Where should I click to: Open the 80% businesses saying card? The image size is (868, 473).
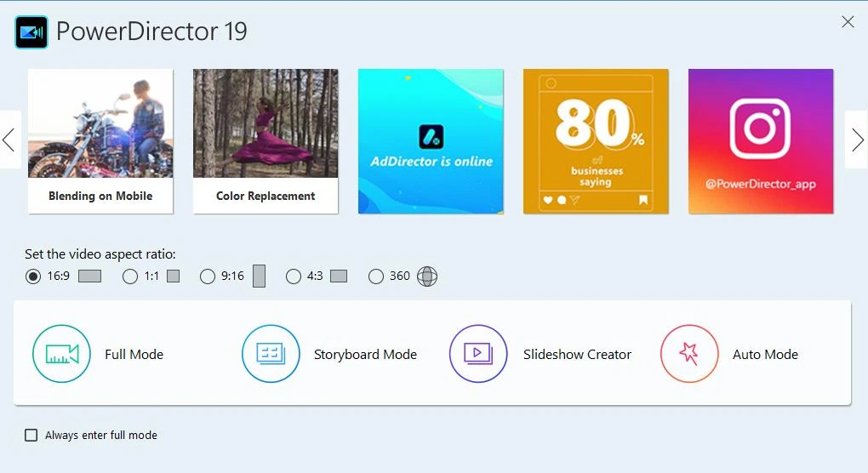click(596, 141)
